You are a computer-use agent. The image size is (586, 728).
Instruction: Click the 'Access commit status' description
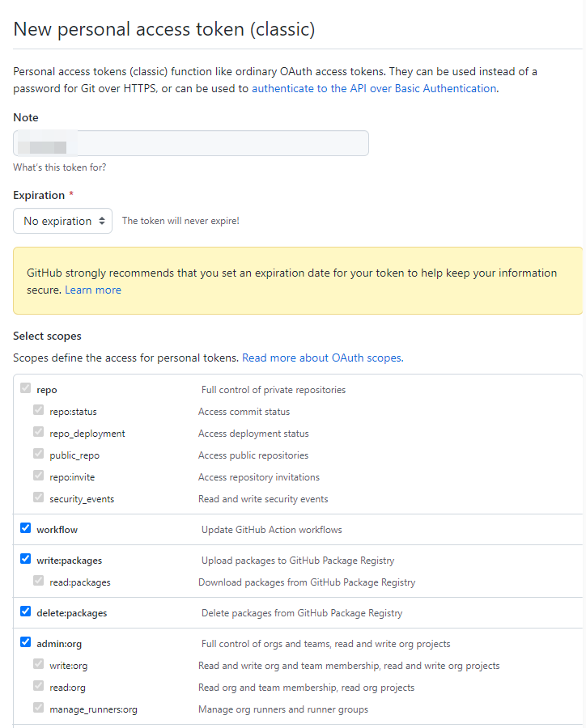[x=244, y=412]
